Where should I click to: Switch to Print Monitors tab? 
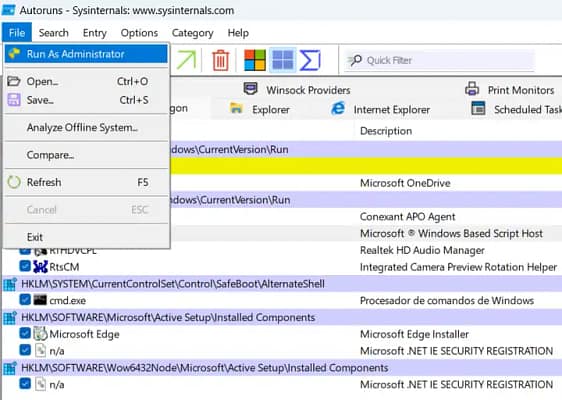point(510,90)
